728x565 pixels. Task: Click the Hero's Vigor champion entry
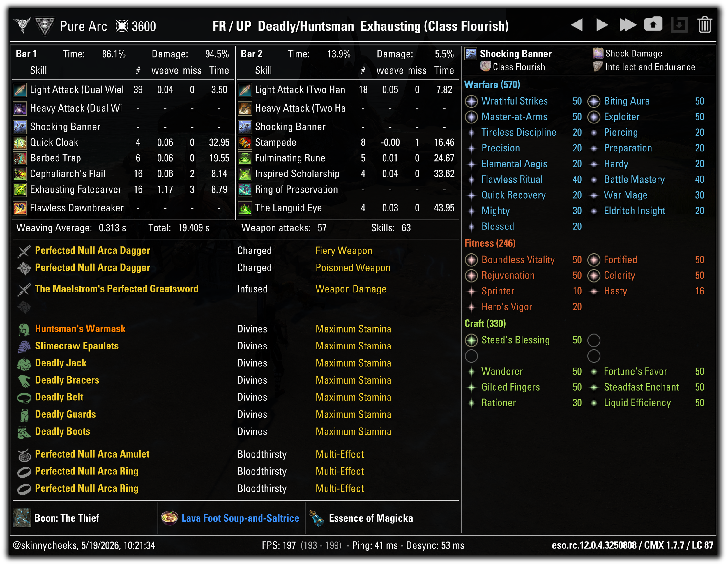coord(506,307)
